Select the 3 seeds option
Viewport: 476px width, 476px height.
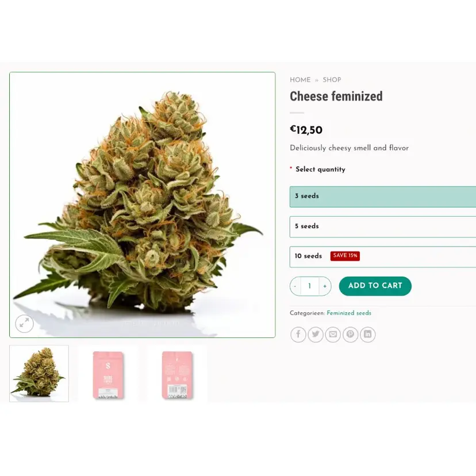coord(383,197)
